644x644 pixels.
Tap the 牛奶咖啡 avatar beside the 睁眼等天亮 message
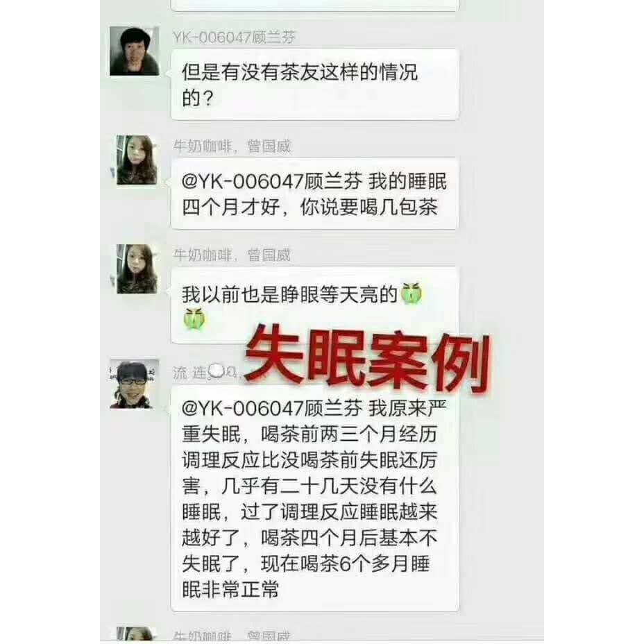[x=137, y=269]
